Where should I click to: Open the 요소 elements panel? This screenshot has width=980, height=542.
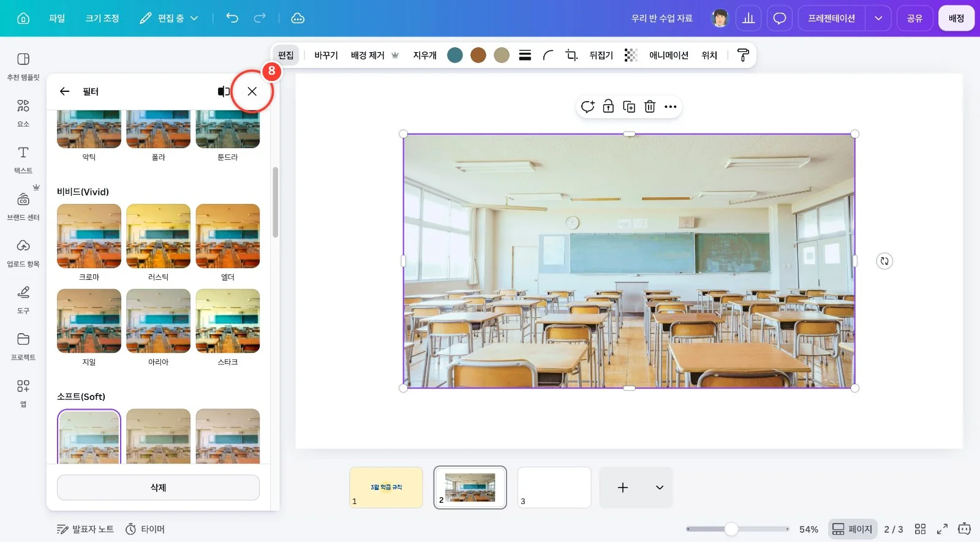click(23, 113)
